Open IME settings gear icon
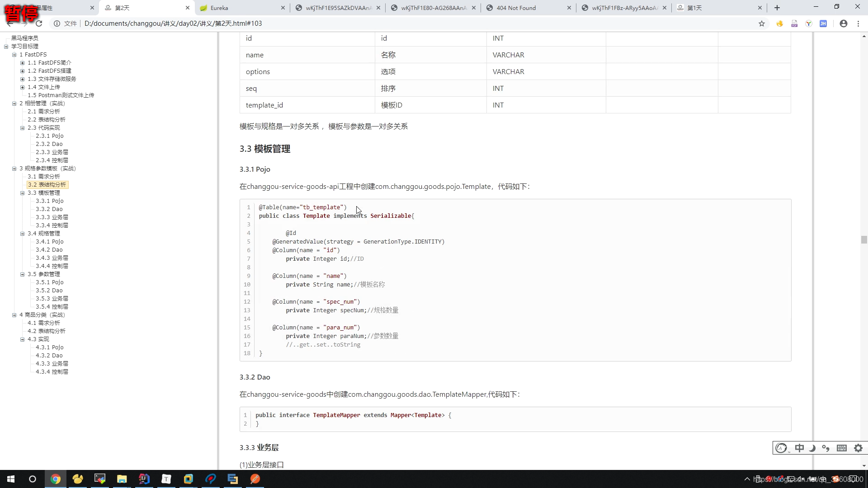 pos(858,448)
